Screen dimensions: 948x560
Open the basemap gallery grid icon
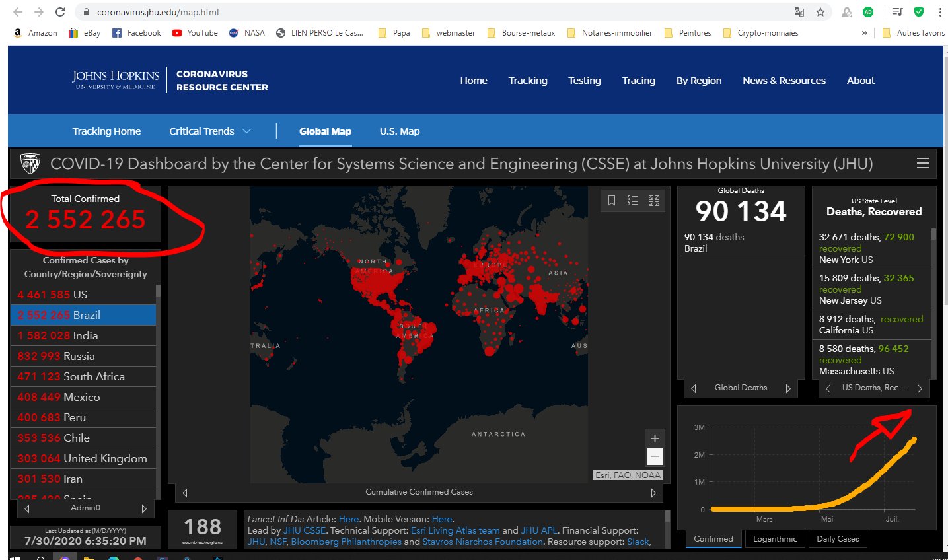[654, 201]
